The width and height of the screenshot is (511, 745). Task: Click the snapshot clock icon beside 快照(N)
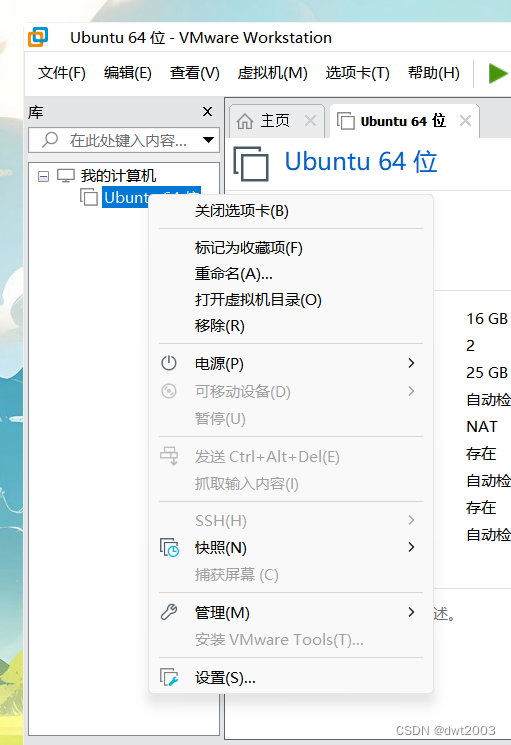[x=169, y=547]
